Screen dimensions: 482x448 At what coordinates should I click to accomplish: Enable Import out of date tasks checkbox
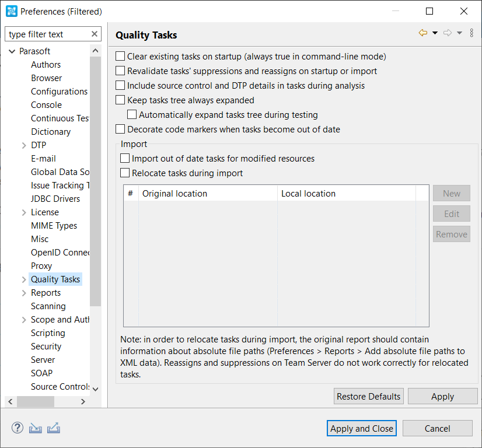(125, 158)
